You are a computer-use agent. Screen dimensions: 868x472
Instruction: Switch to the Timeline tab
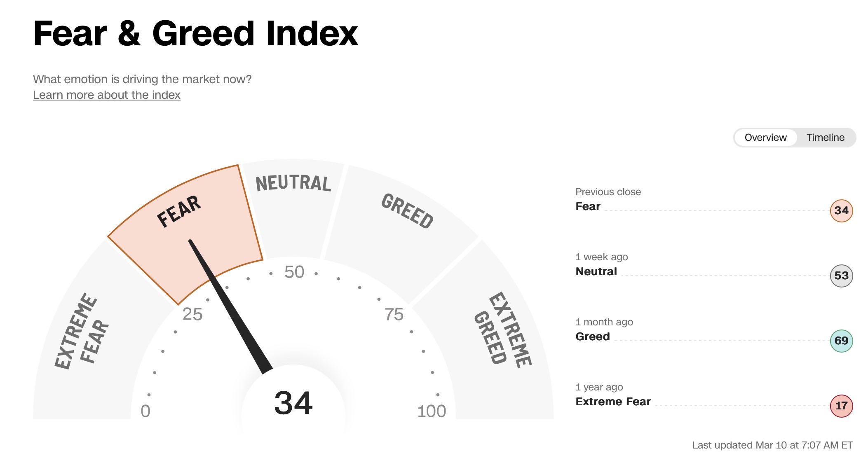(x=825, y=138)
